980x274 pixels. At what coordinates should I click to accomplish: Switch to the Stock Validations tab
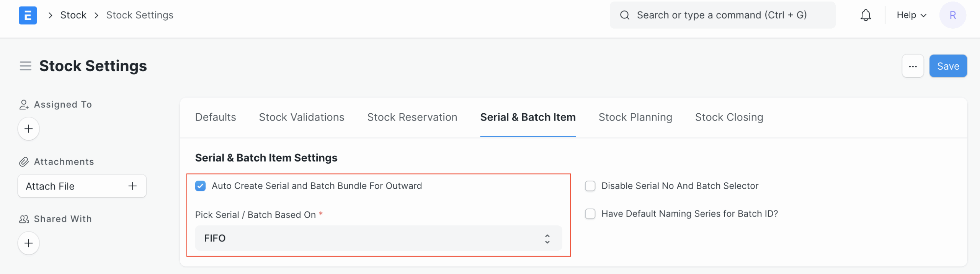coord(301,117)
